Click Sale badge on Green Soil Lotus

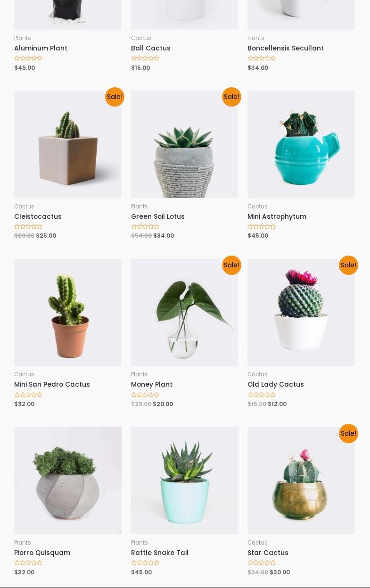231,97
